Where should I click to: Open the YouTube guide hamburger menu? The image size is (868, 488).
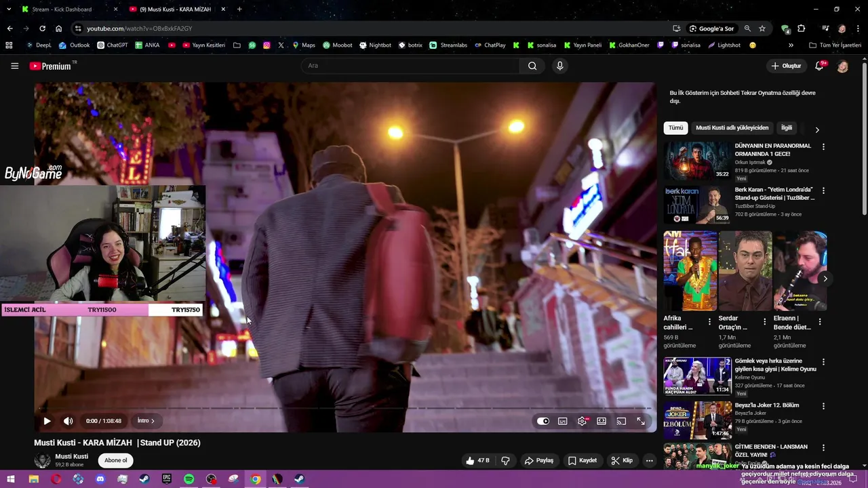click(x=14, y=66)
